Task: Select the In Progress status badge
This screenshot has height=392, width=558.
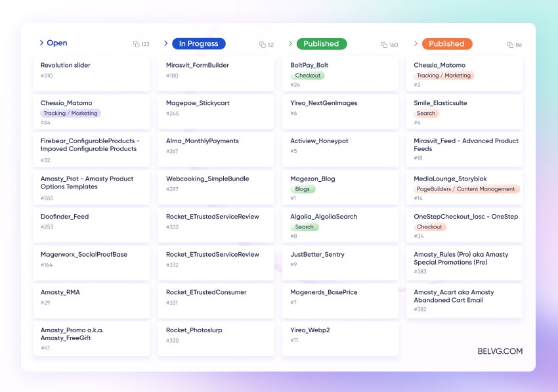Action: [x=198, y=43]
